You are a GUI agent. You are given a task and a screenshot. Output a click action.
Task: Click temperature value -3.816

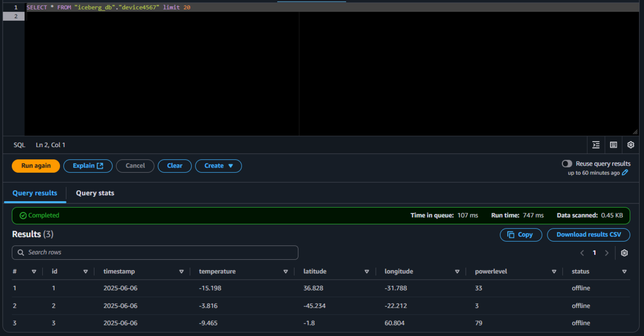pyautogui.click(x=208, y=306)
